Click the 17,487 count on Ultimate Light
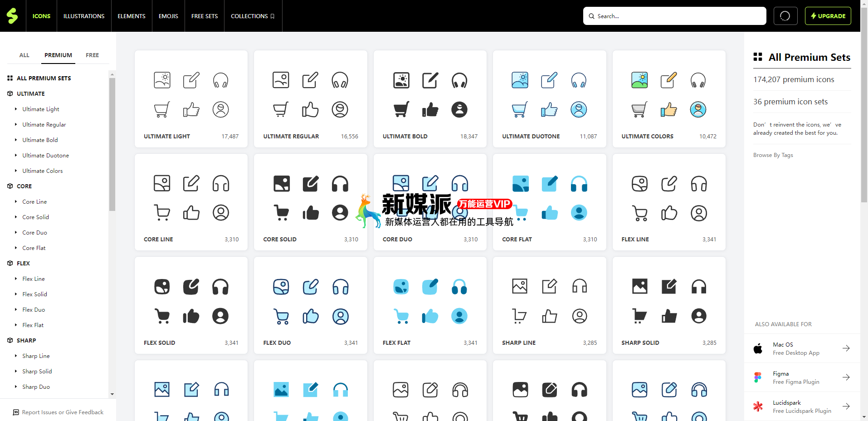 pyautogui.click(x=230, y=136)
